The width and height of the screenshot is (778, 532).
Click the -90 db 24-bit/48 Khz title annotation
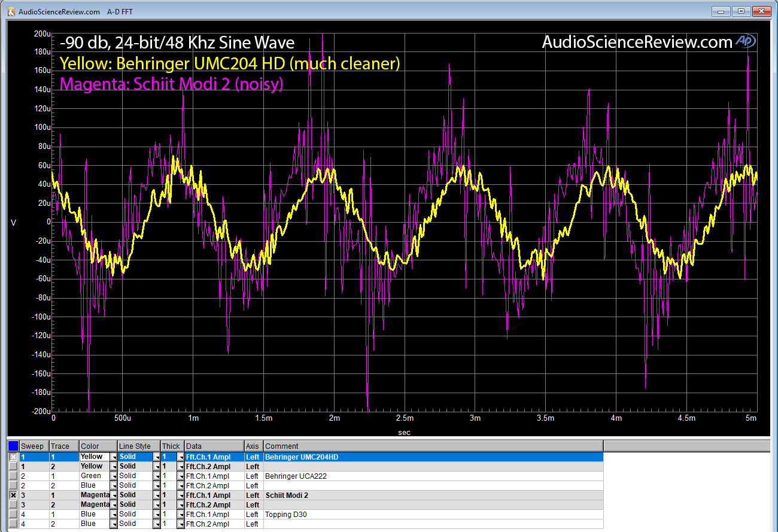click(177, 43)
